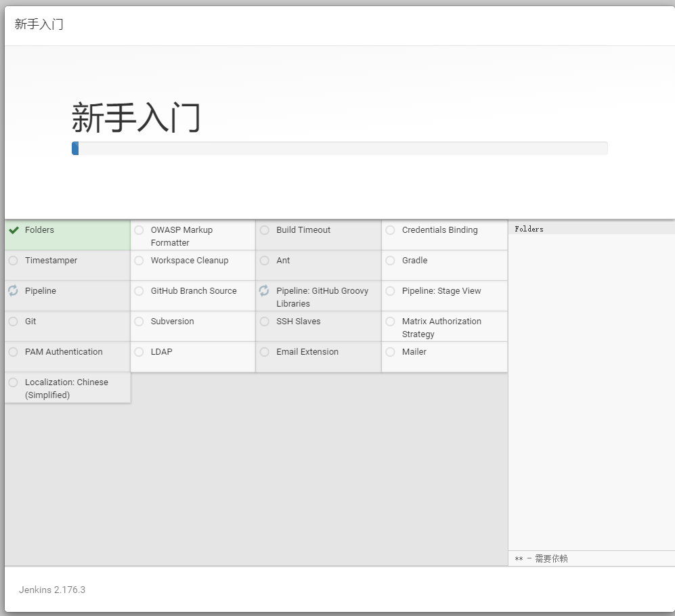Click the pending circle beside Pipeline: Stage View

tap(391, 291)
